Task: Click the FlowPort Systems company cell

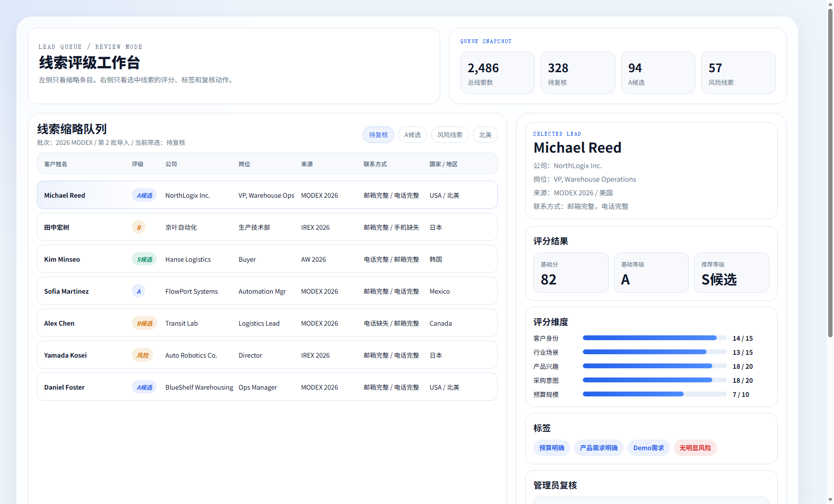Action: click(x=192, y=291)
